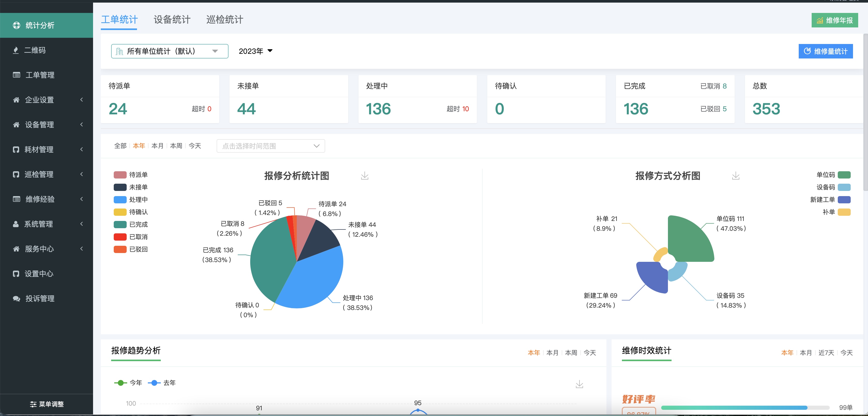
Task: Click the QR code 二维码 sidebar icon
Action: pos(16,50)
